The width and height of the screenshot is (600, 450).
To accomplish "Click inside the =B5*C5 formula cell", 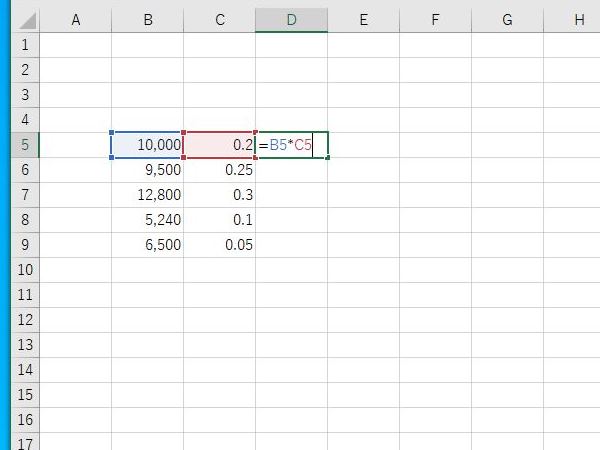I will point(292,145).
